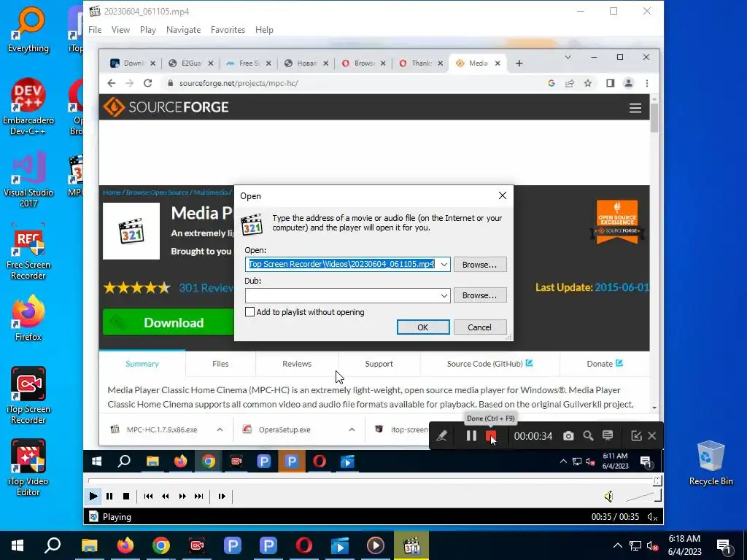Show hidden tray icons beside 6:18 AM clock

pos(617,545)
